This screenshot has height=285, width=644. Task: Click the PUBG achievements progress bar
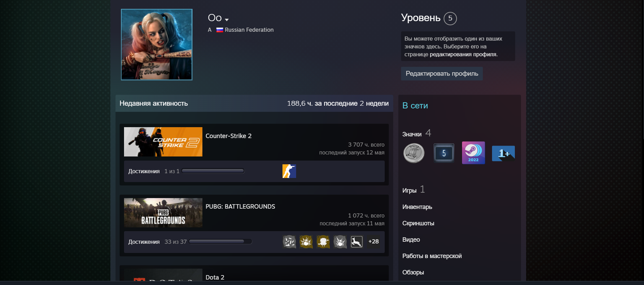(x=220, y=242)
